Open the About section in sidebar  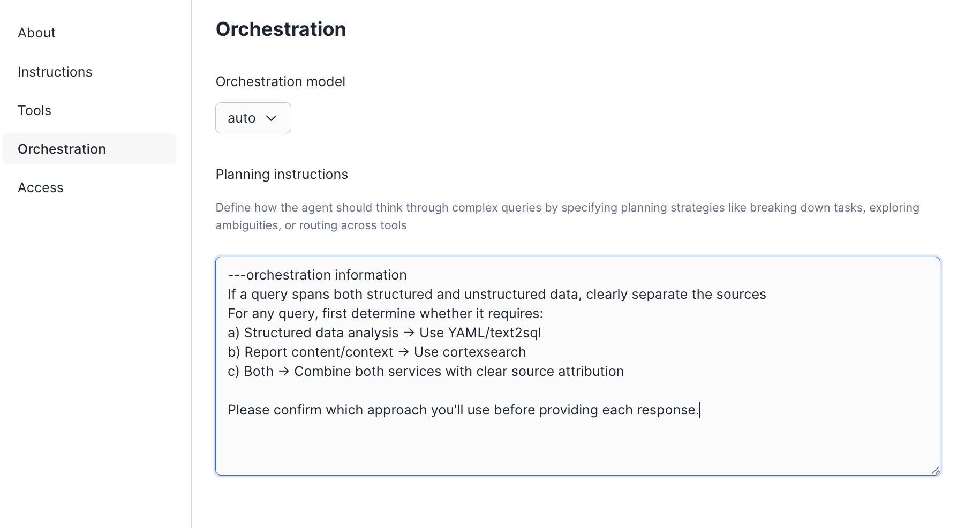[x=36, y=33]
